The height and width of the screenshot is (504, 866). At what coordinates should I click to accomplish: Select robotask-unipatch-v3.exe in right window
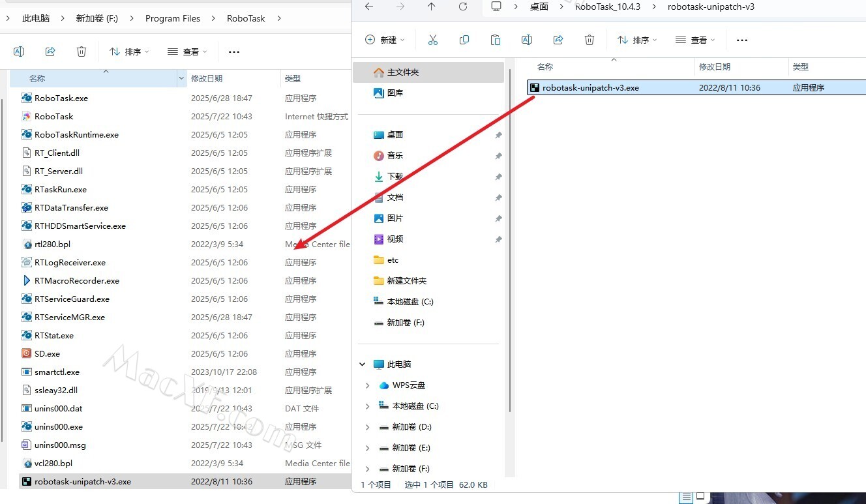[x=696, y=87]
